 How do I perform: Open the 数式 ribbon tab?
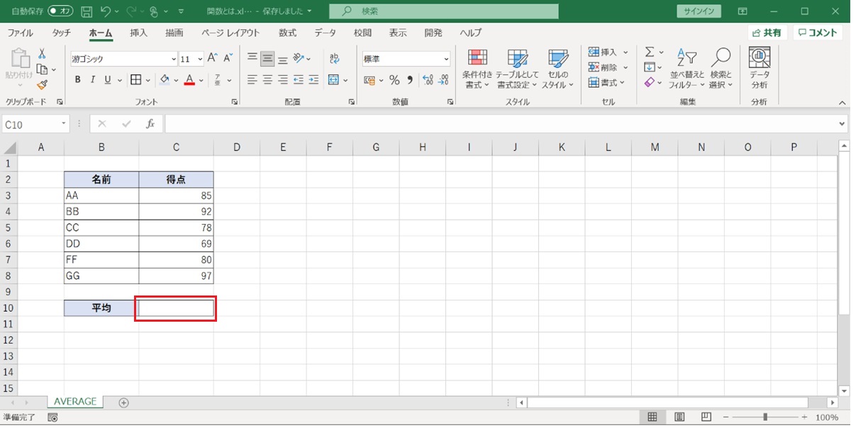pos(287,33)
